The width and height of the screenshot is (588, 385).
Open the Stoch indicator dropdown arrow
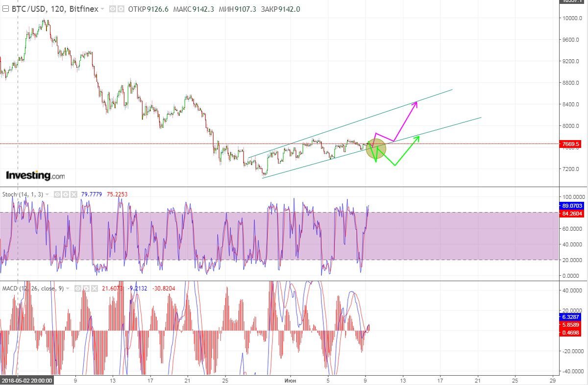pyautogui.click(x=47, y=194)
